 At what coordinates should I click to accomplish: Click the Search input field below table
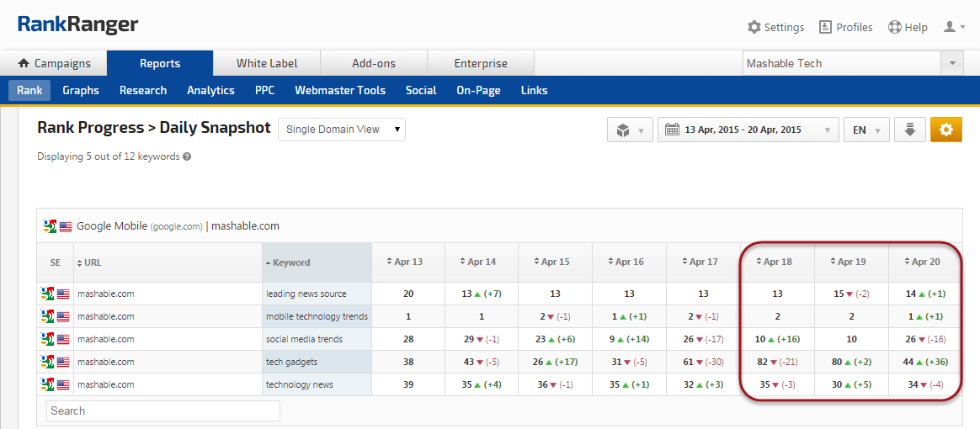click(x=163, y=410)
